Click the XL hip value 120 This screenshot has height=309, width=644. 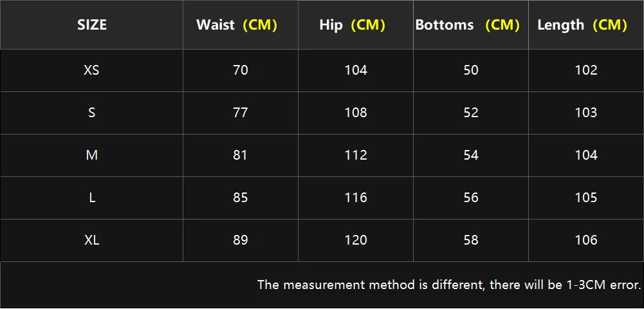[x=356, y=239]
